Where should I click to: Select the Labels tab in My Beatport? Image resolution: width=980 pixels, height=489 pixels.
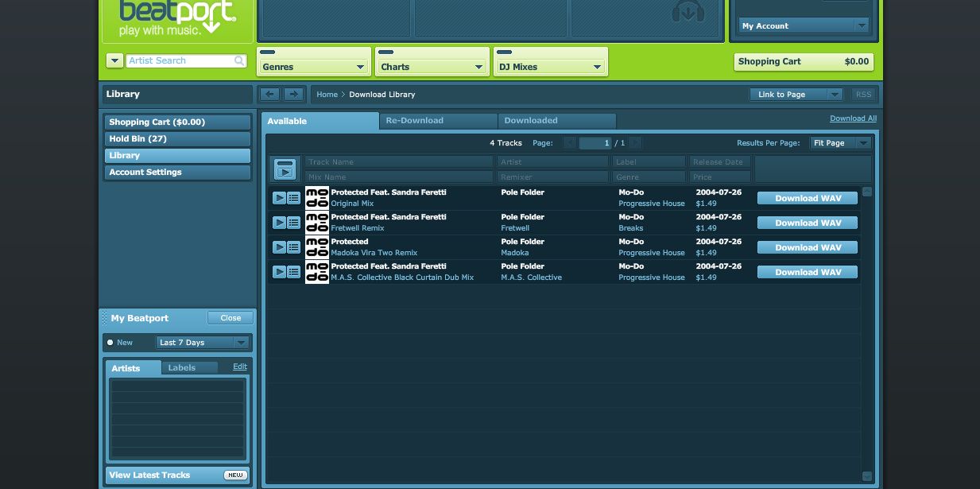click(x=190, y=367)
